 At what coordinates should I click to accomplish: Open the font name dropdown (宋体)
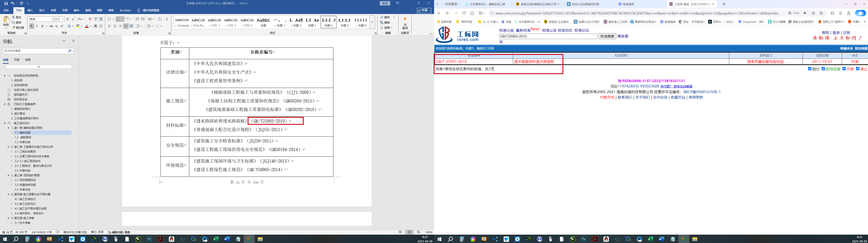tap(52, 19)
